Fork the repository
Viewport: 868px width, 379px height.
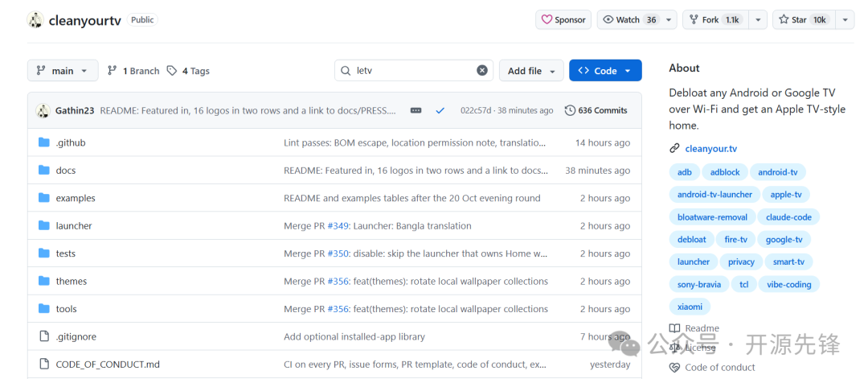tap(714, 20)
